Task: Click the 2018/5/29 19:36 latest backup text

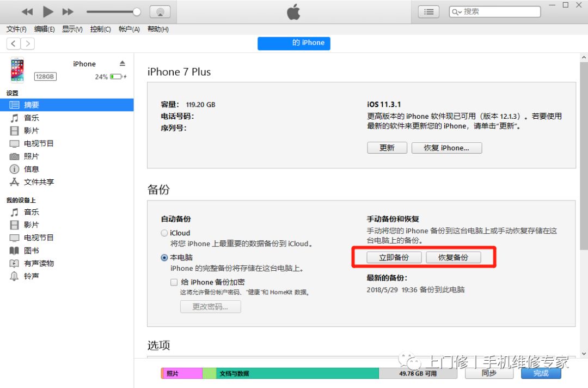Action: click(x=415, y=290)
